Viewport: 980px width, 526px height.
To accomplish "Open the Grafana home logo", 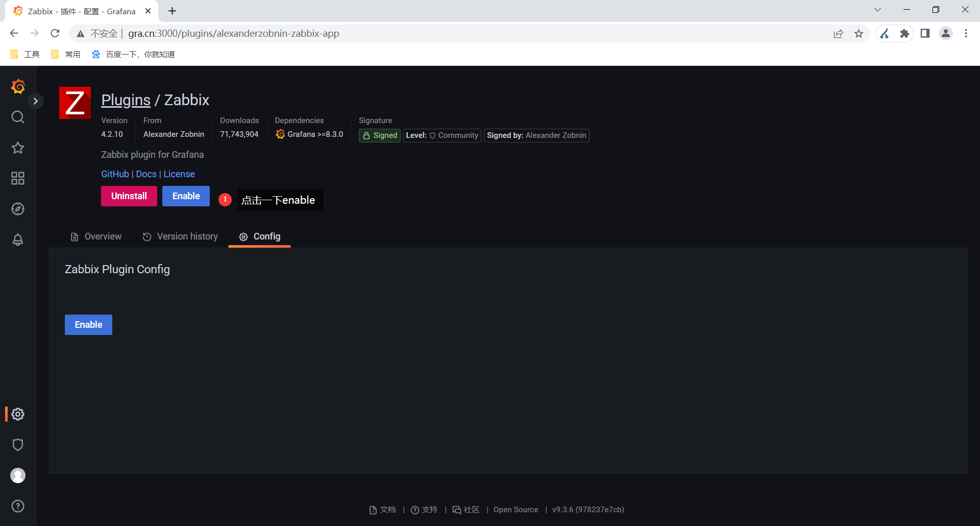I will point(18,86).
